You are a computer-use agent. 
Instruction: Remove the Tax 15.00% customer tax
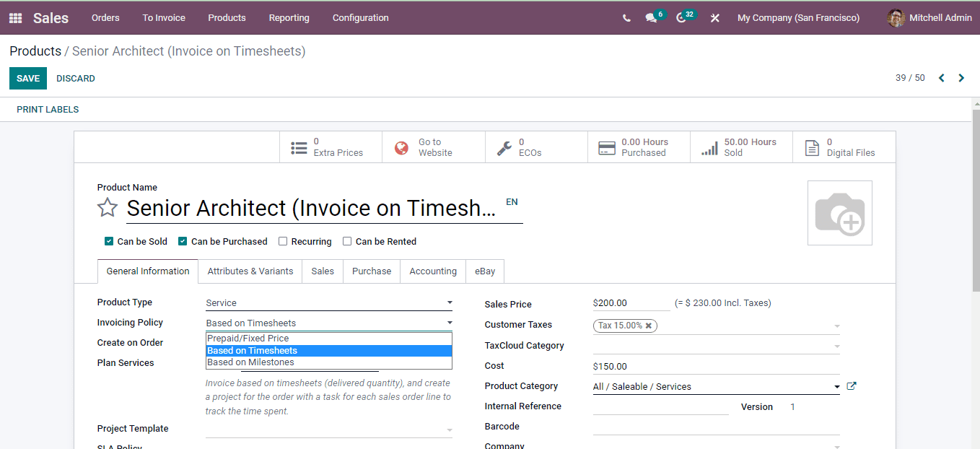[x=648, y=326]
